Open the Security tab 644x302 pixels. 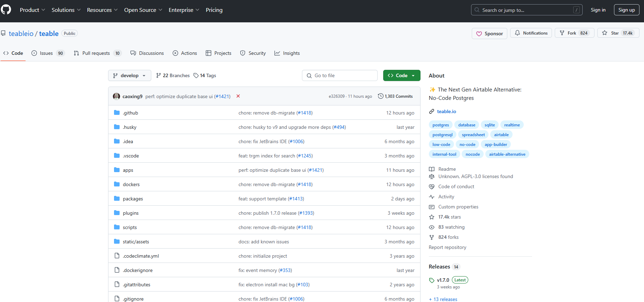253,53
